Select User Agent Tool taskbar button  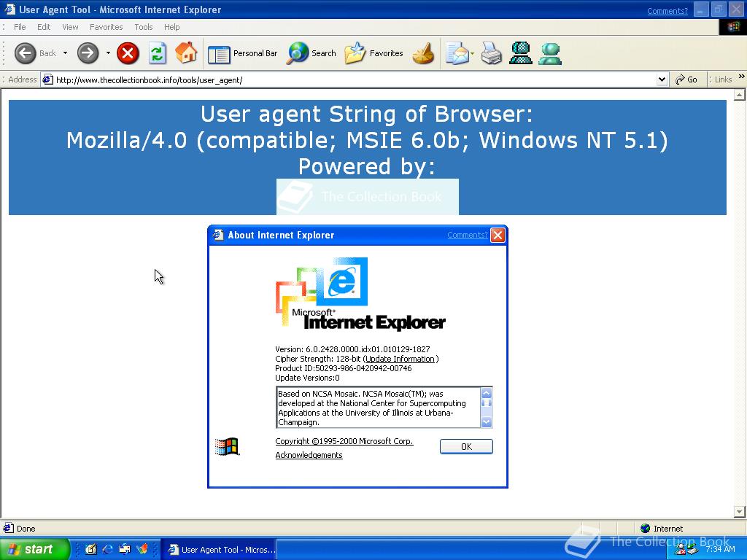click(219, 550)
